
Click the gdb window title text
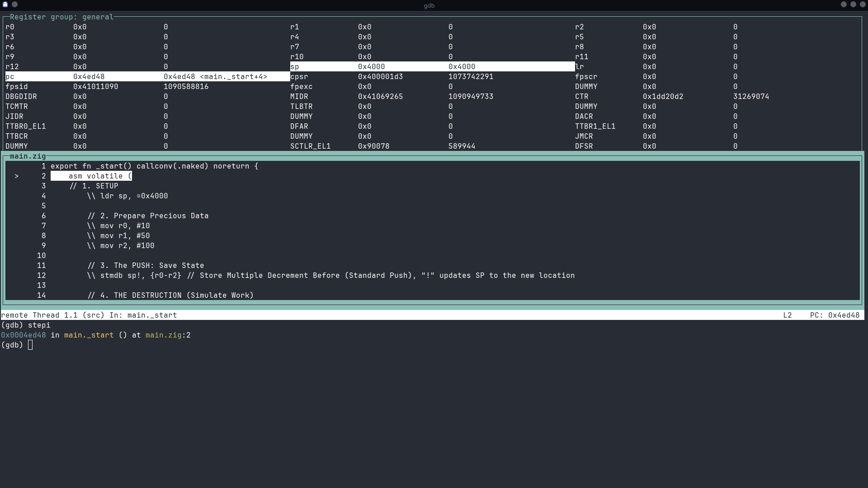[429, 5]
